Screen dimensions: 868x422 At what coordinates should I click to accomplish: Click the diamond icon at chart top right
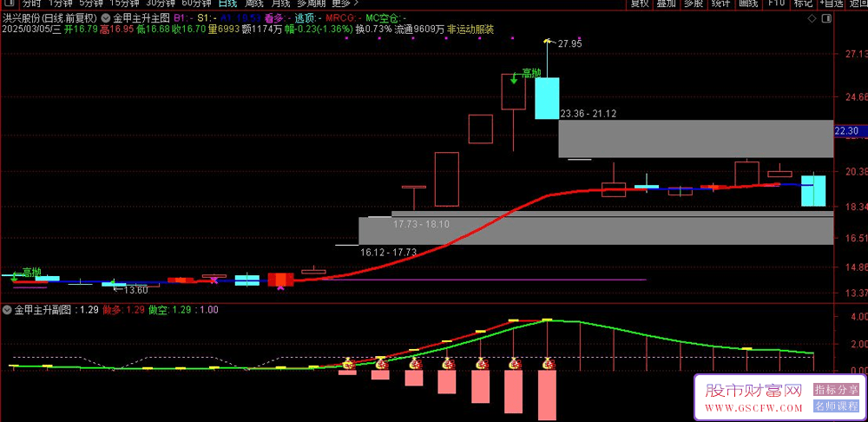[x=812, y=18]
